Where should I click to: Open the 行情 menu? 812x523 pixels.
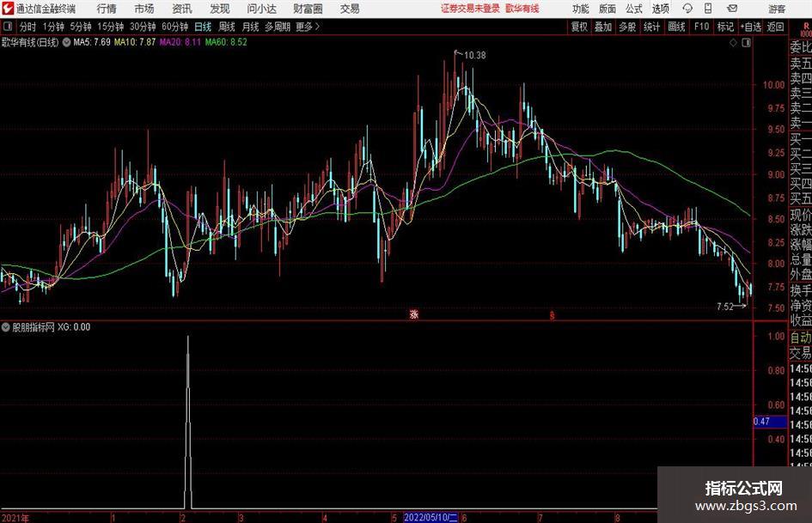(x=107, y=9)
